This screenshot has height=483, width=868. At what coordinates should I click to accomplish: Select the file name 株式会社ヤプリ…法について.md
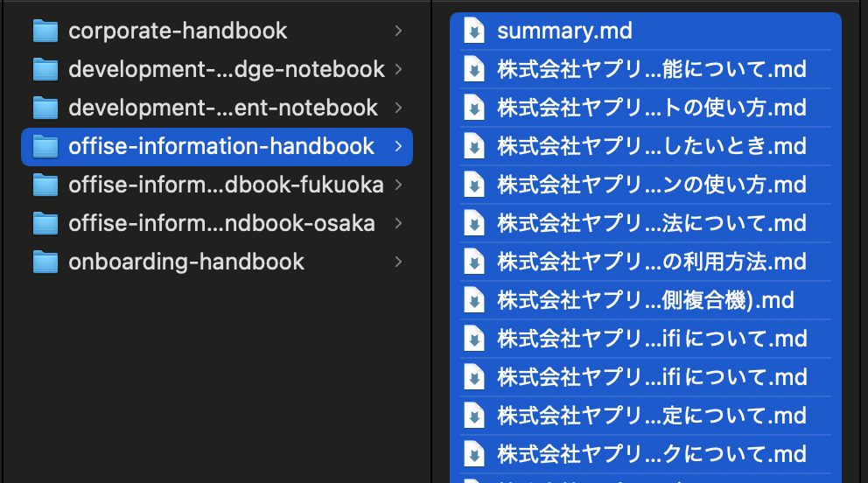(x=652, y=223)
